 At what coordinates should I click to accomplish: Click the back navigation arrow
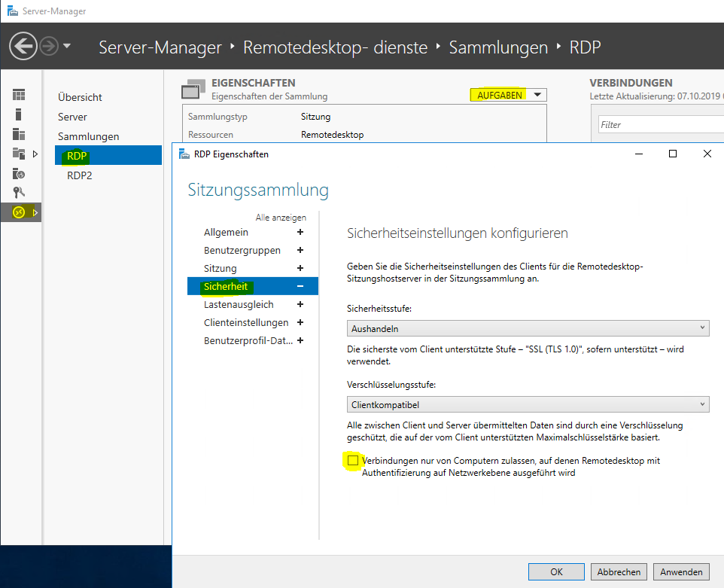click(23, 46)
